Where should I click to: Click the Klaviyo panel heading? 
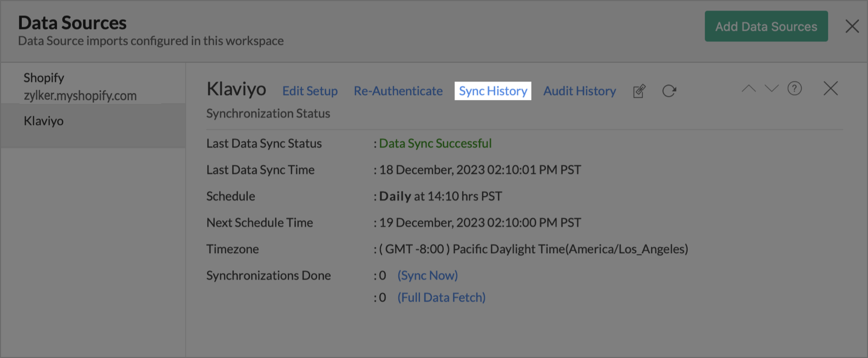point(236,89)
